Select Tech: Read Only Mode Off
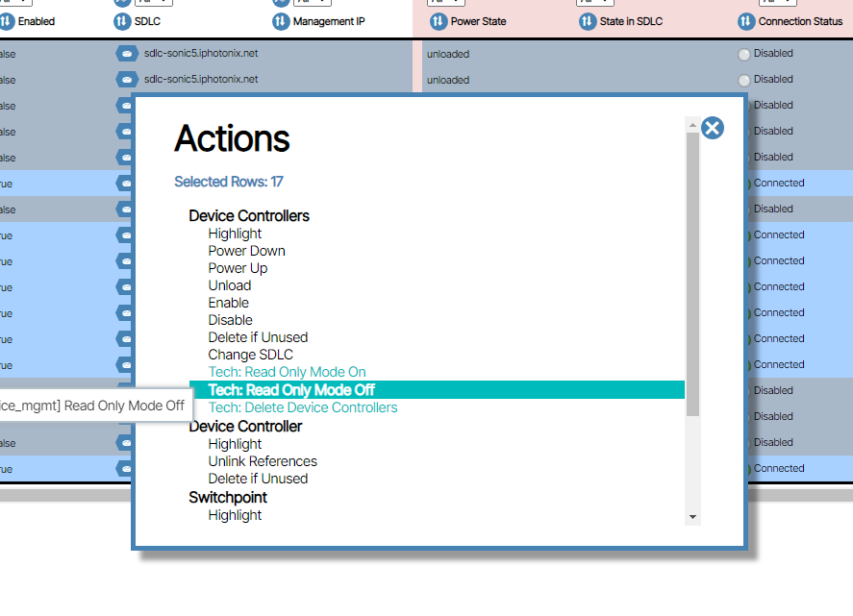 (290, 390)
